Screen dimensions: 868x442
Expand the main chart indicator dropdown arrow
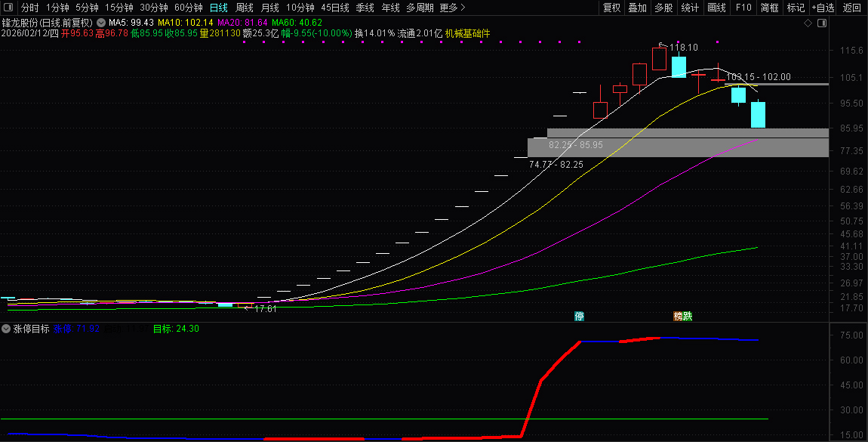pos(101,23)
